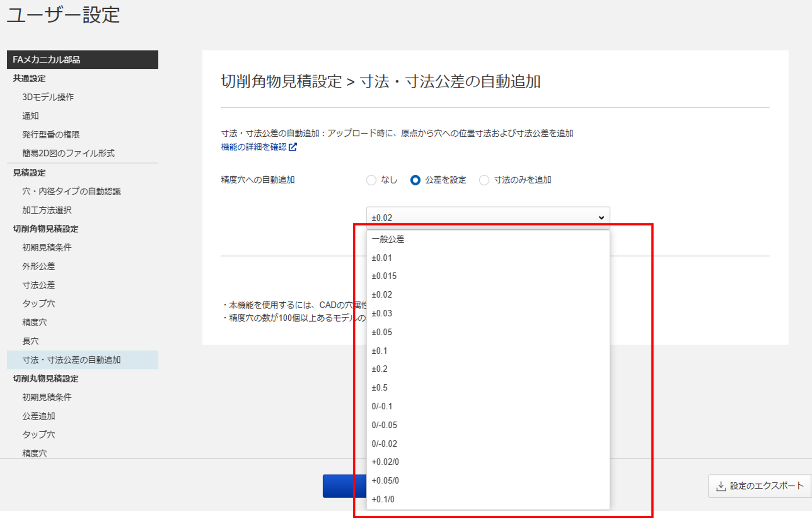Select the +0.05/0 tolerance option

coord(385,480)
